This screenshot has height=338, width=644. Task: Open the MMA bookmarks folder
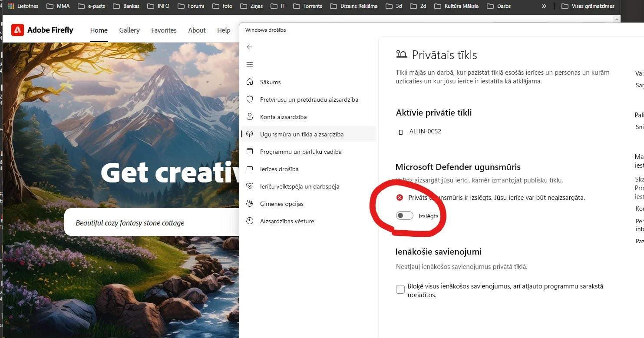58,6
